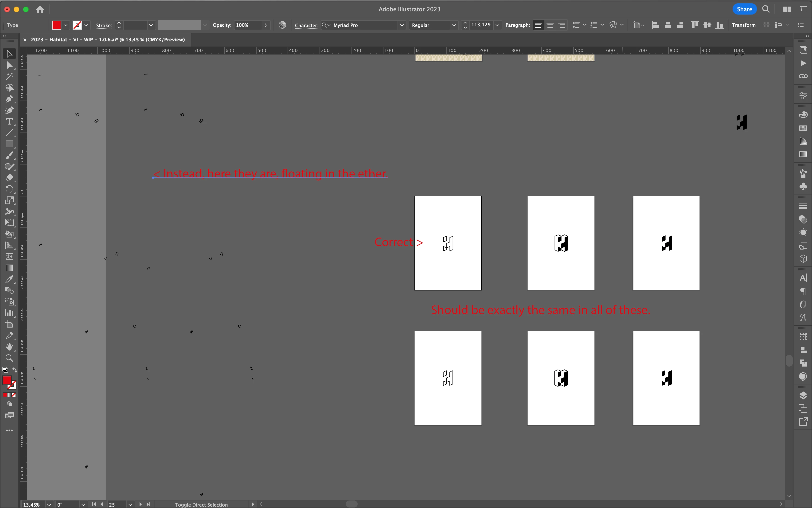
Task: Click the Habitat document tab
Action: coord(108,40)
